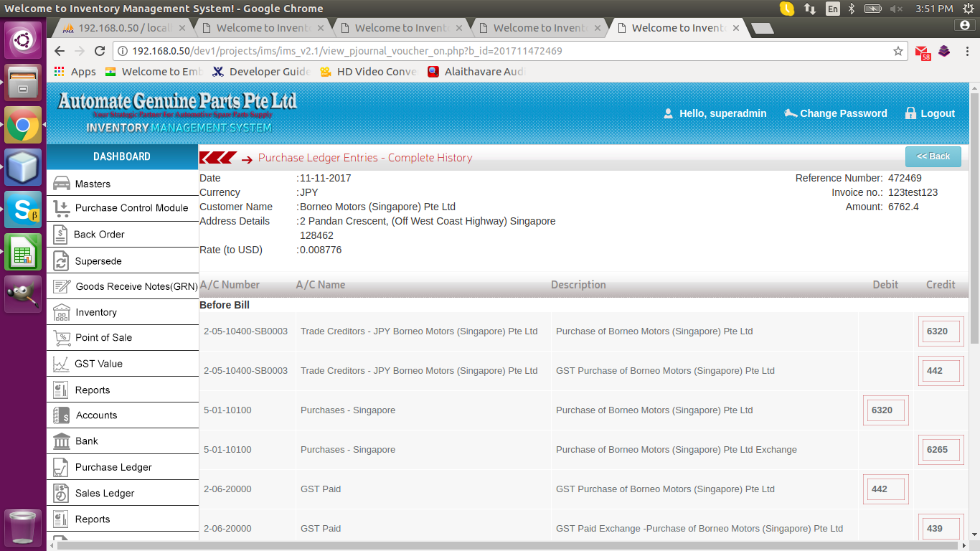
Task: Open the Alaithavare Aud bookmark
Action: (x=476, y=72)
